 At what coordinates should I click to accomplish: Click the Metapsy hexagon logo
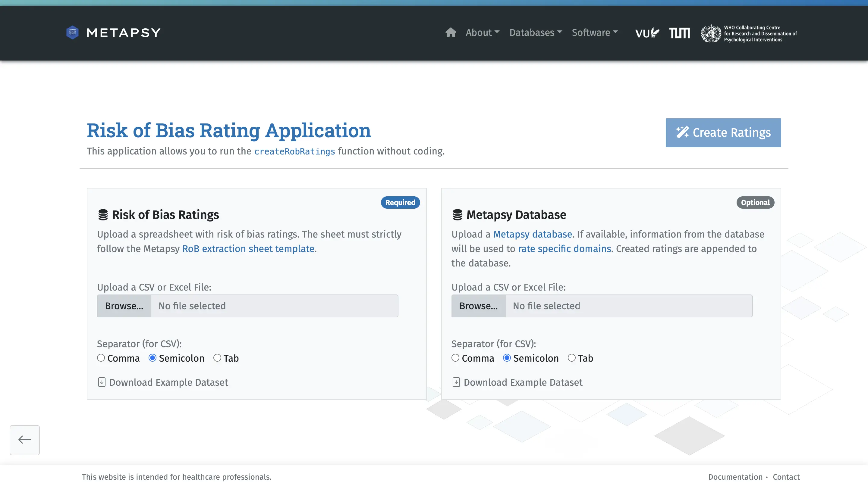72,33
